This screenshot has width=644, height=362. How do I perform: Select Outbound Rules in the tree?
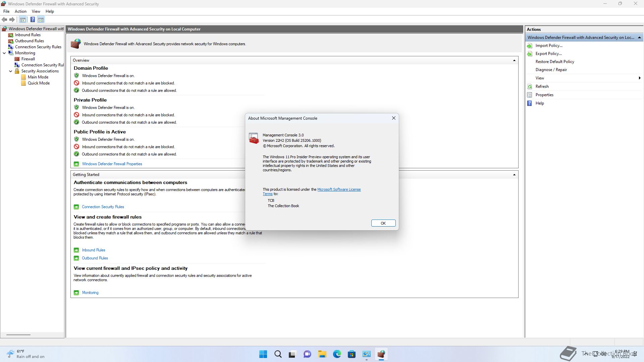[29, 41]
